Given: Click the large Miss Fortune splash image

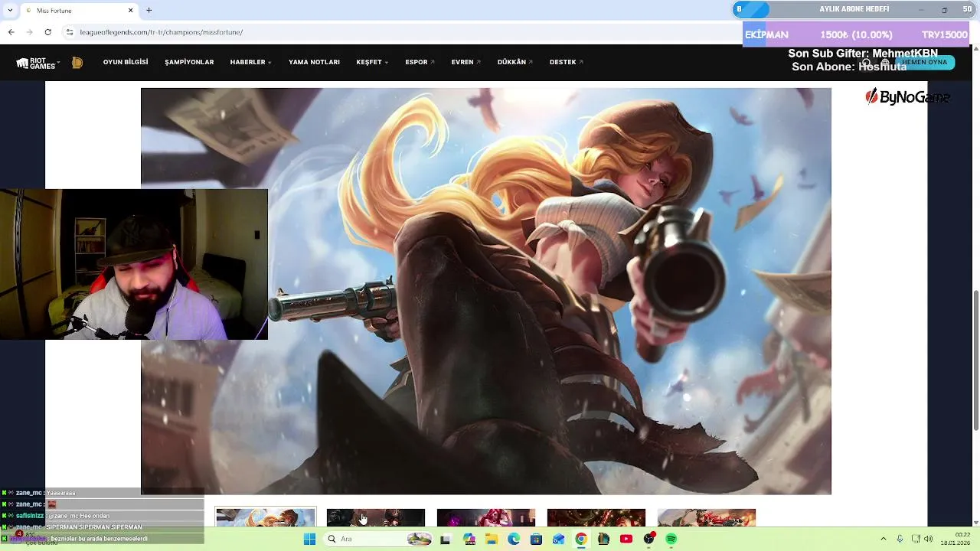Looking at the screenshot, I should (x=486, y=291).
